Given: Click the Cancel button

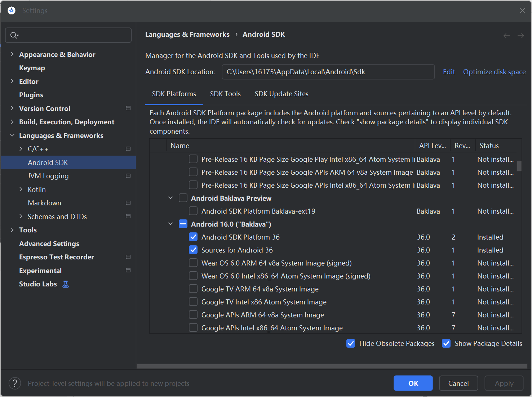Looking at the screenshot, I should pyautogui.click(x=458, y=383).
